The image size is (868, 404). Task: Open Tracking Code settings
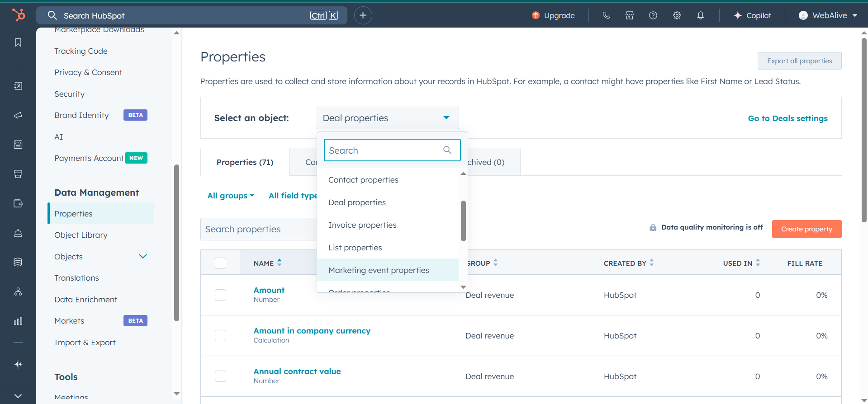(81, 51)
